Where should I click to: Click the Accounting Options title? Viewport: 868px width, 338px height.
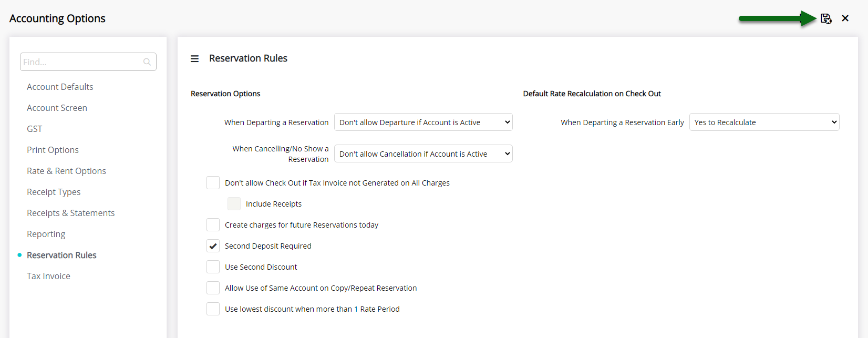click(x=57, y=18)
